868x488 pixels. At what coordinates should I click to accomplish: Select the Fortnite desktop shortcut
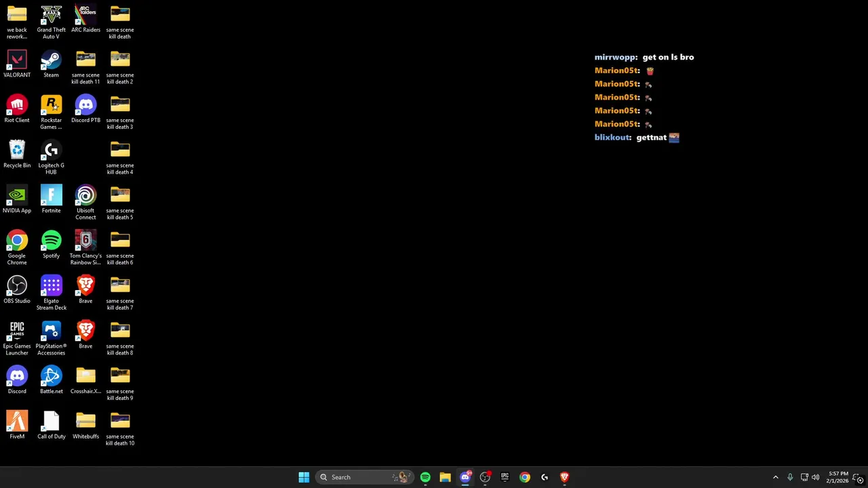(51, 199)
